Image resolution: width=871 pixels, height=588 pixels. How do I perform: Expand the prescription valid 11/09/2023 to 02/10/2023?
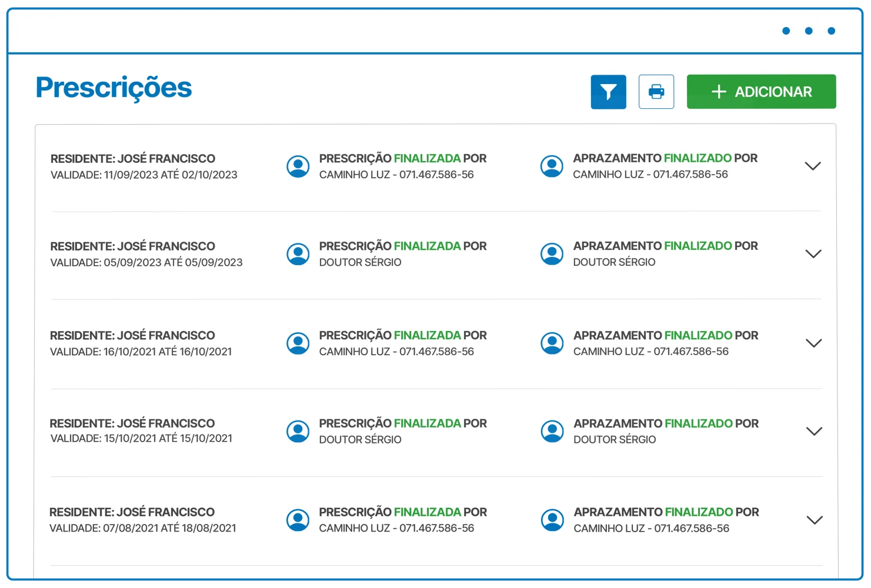(x=812, y=166)
